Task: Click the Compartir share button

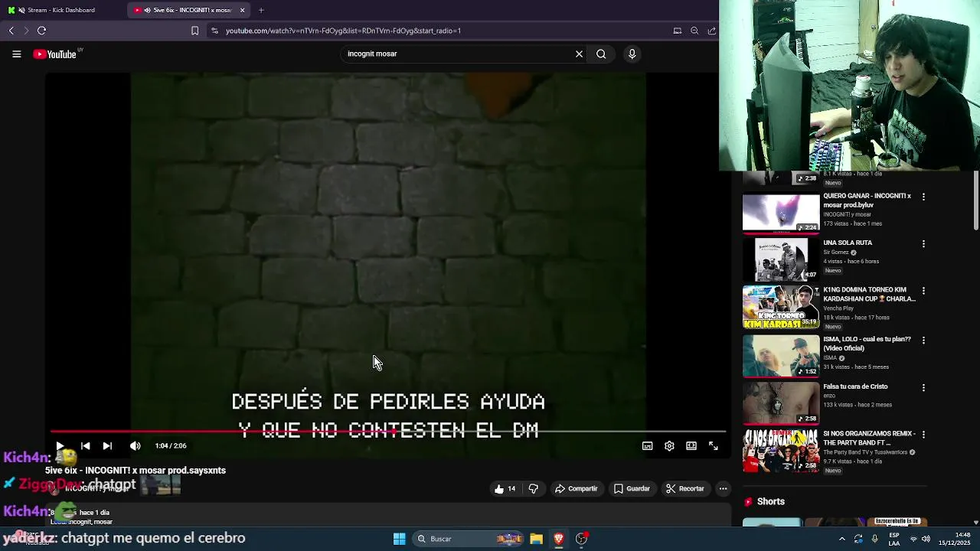Action: 576,489
